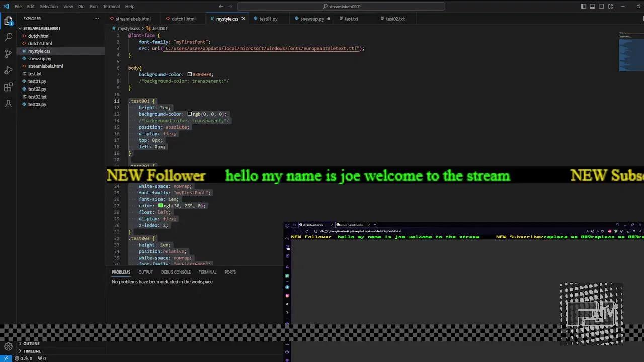The height and width of the screenshot is (362, 644).
Task: Toggle the secondary side bar layout
Action: tap(601, 6)
